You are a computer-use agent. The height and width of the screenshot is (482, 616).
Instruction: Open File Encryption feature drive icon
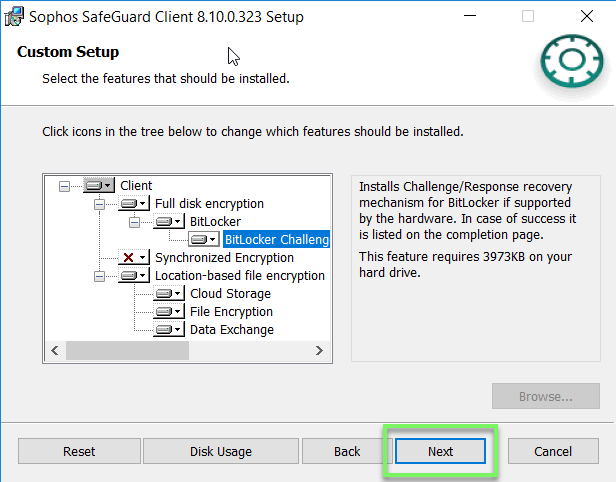[169, 312]
